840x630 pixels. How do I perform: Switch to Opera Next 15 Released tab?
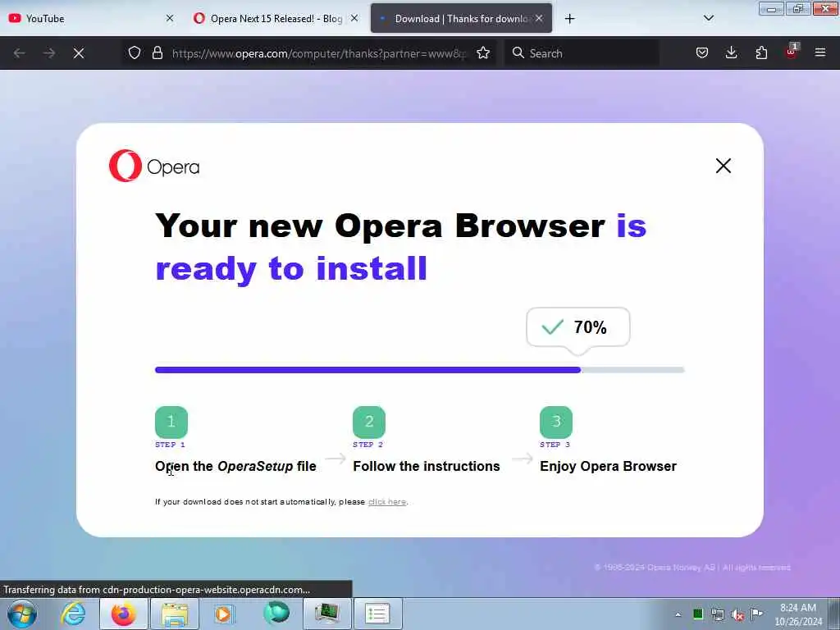(x=276, y=18)
